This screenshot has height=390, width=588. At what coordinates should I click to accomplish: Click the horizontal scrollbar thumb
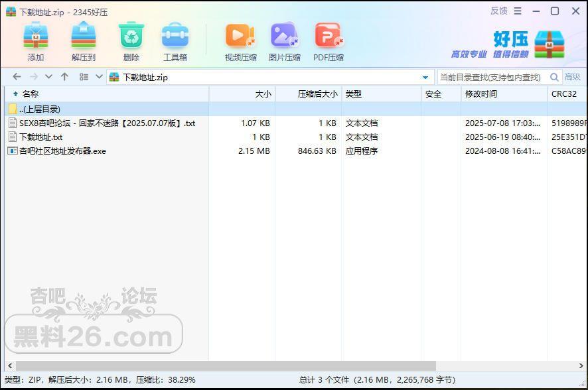tap(226, 365)
